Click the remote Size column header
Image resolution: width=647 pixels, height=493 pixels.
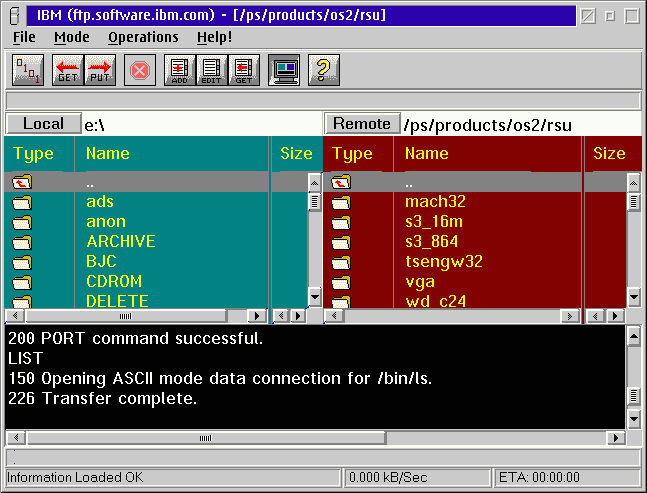point(609,153)
